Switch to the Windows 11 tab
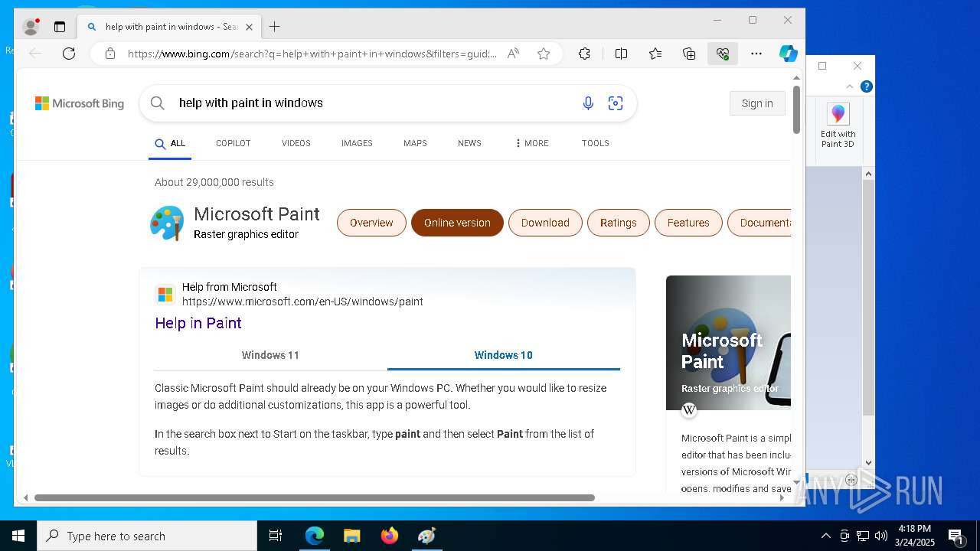The height and width of the screenshot is (551, 980). (x=270, y=355)
